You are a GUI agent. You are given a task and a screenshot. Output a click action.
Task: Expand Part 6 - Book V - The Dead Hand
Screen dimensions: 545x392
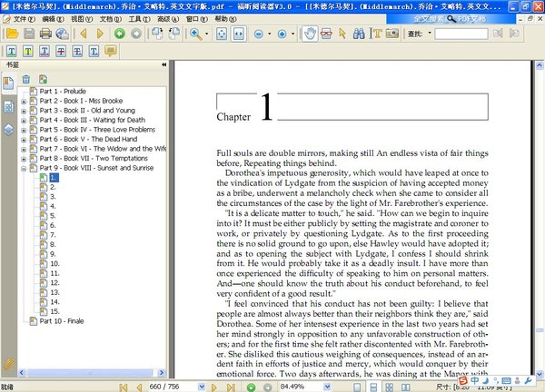[24, 140]
